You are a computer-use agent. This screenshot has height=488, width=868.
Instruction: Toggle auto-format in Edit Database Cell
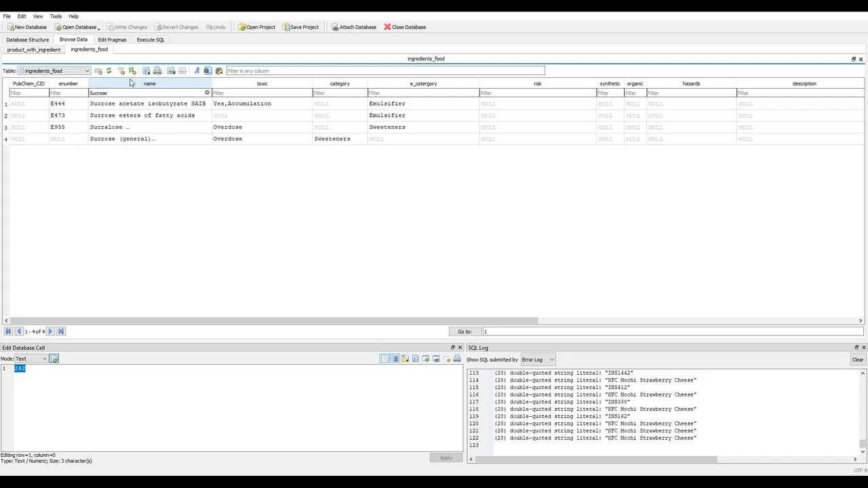coord(384,359)
